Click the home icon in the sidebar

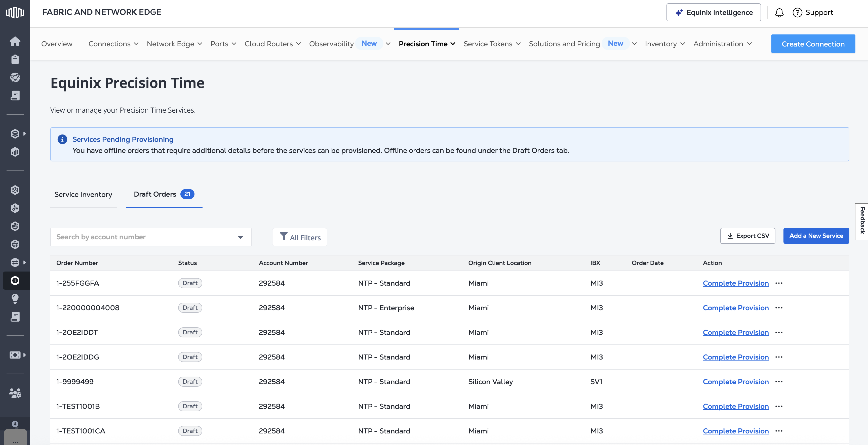coord(15,41)
